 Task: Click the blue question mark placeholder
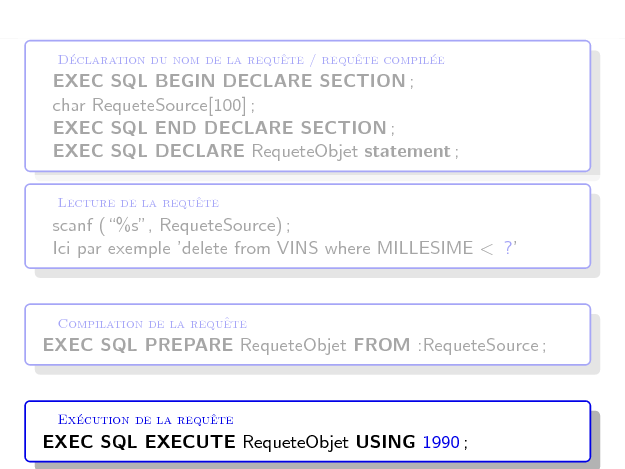click(x=511, y=248)
